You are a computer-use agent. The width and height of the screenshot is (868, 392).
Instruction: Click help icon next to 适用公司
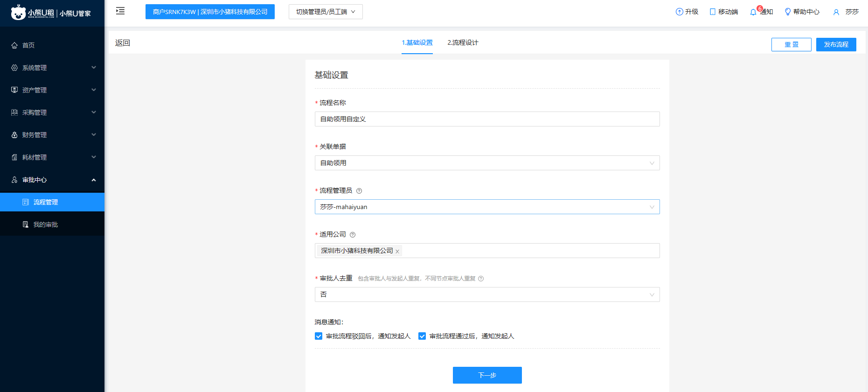pos(353,235)
